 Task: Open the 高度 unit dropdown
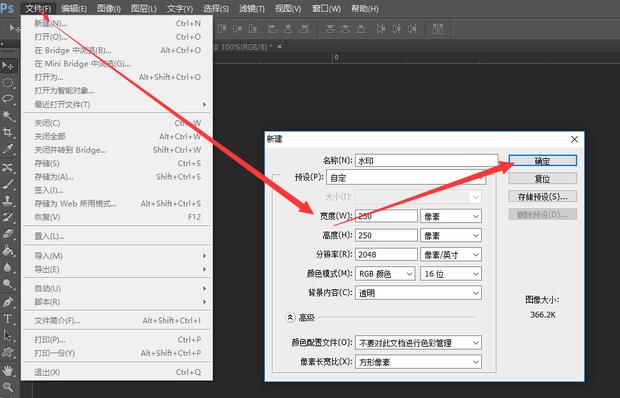451,236
